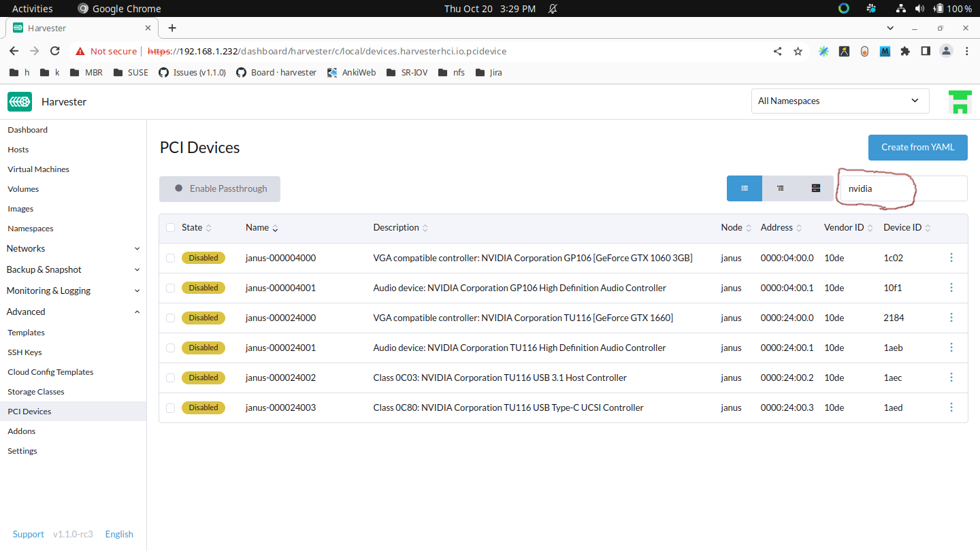Open the Harvester home logo
This screenshot has width=980, height=551.
[20, 101]
